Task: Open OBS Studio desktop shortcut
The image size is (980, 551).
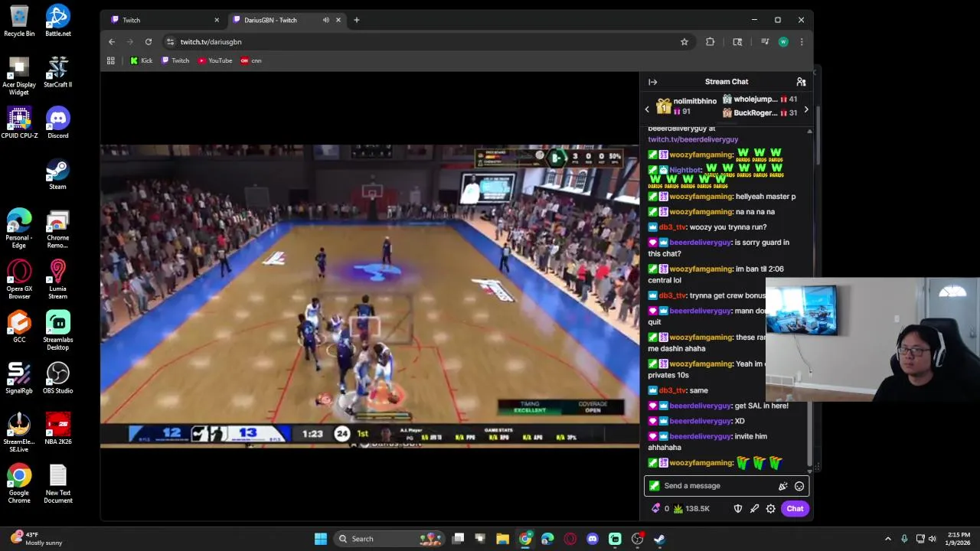Action: pos(57,378)
